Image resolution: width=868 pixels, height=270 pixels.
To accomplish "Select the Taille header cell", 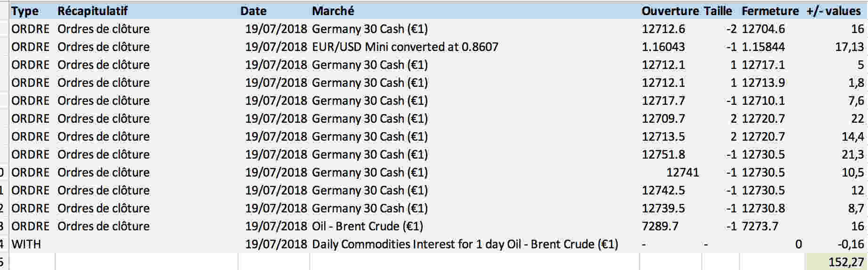I will [718, 11].
